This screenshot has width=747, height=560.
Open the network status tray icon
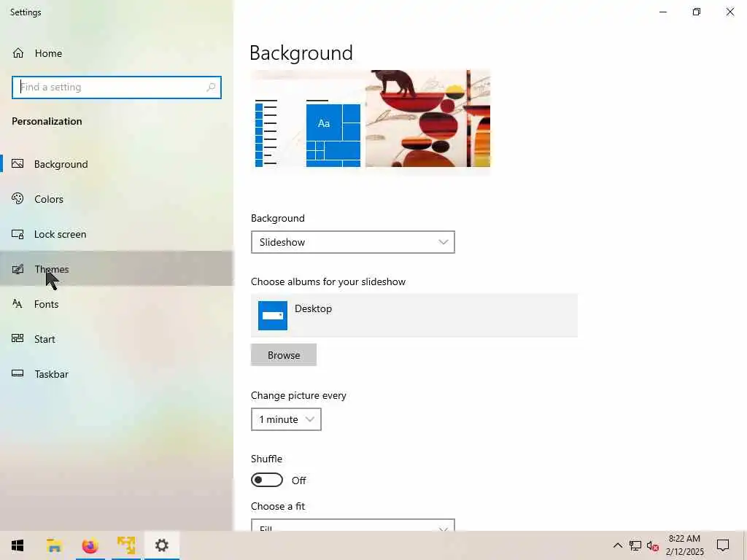pos(635,545)
